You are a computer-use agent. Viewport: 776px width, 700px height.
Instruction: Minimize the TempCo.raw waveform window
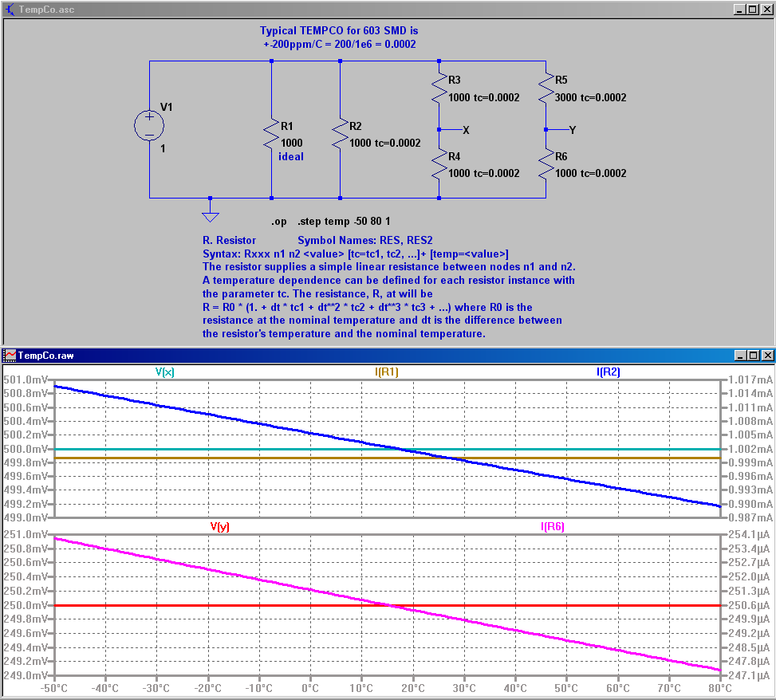tap(740, 356)
